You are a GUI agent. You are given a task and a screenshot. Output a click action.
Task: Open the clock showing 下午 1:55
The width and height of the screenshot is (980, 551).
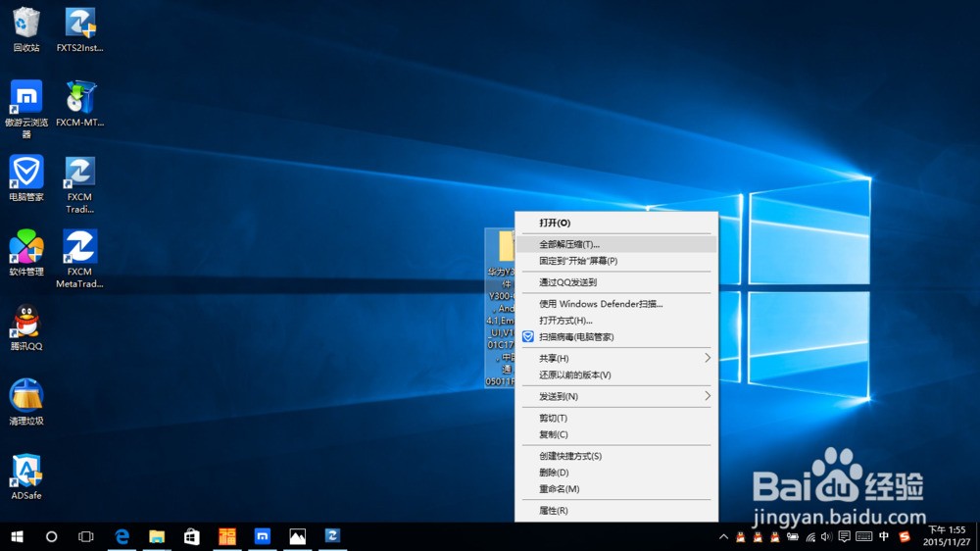tap(947, 536)
